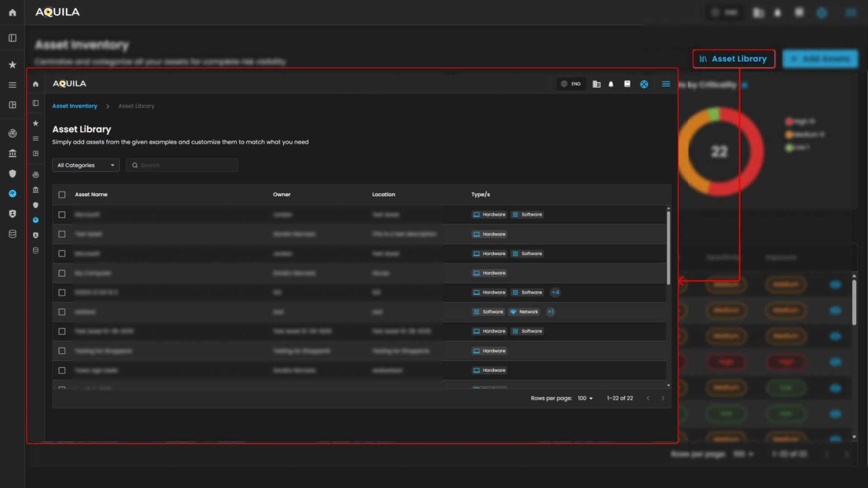Open the star favorites icon in the far-left sidebar
The width and height of the screenshot is (868, 488).
pyautogui.click(x=12, y=65)
